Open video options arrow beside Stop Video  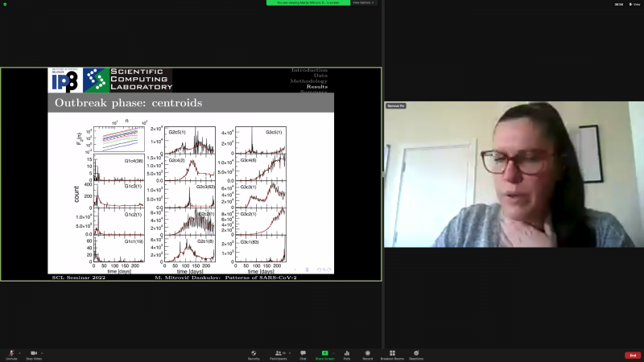[x=42, y=353]
